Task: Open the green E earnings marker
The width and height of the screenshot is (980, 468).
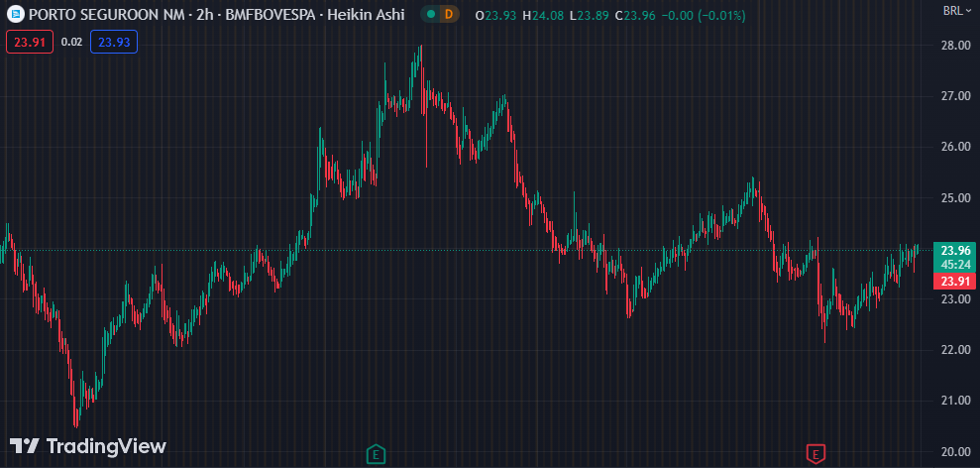Action: [x=375, y=453]
